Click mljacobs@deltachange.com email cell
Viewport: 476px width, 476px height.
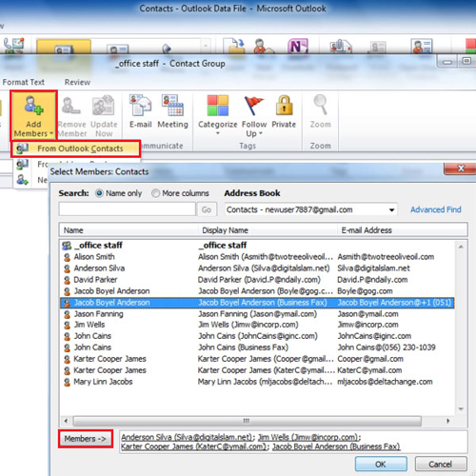point(385,382)
